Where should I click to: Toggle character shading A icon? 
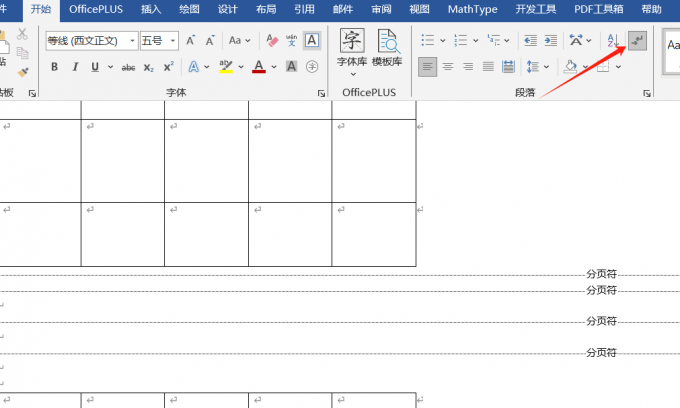coord(291,66)
